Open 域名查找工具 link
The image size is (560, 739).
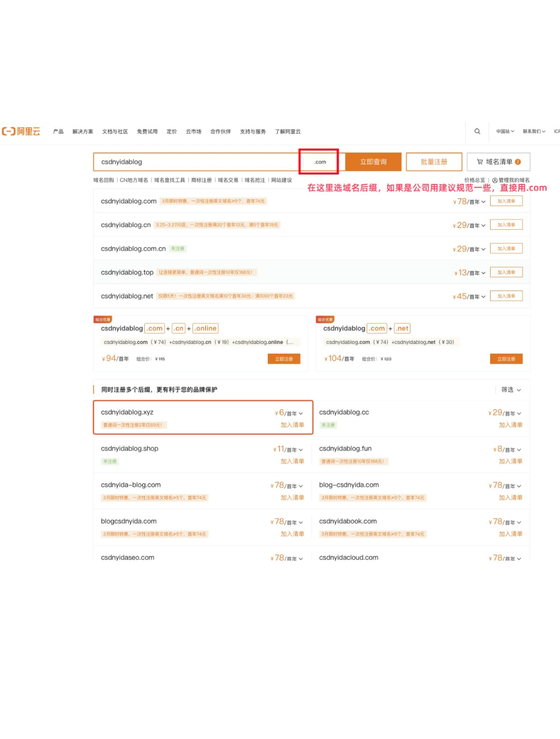pos(170,180)
